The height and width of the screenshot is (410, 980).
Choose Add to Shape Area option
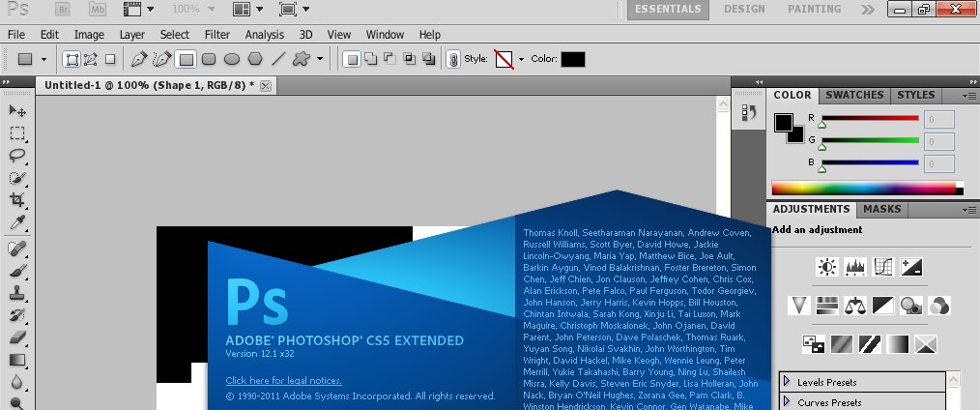[370, 59]
